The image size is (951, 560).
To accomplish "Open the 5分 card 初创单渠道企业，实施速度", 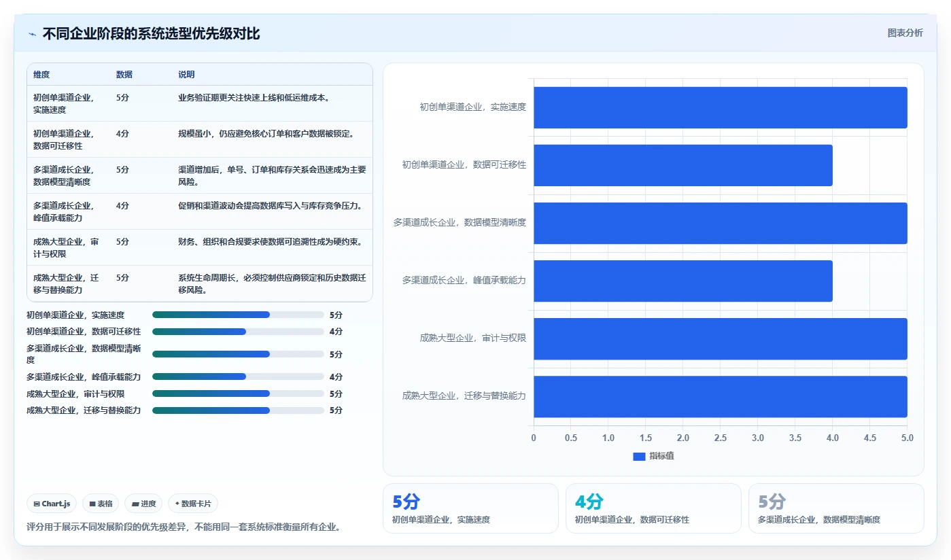I will tap(470, 508).
